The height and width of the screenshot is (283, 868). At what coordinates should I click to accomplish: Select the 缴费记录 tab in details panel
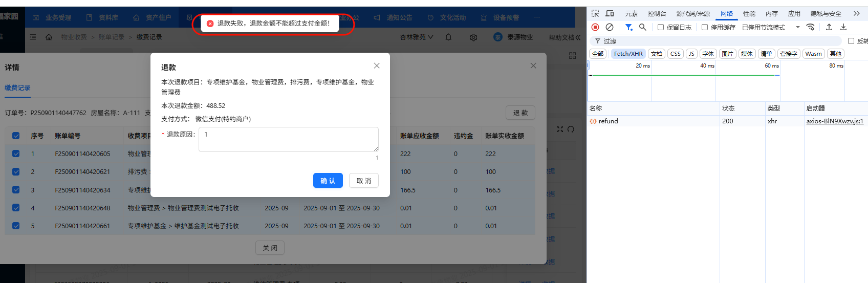pyautogui.click(x=18, y=88)
